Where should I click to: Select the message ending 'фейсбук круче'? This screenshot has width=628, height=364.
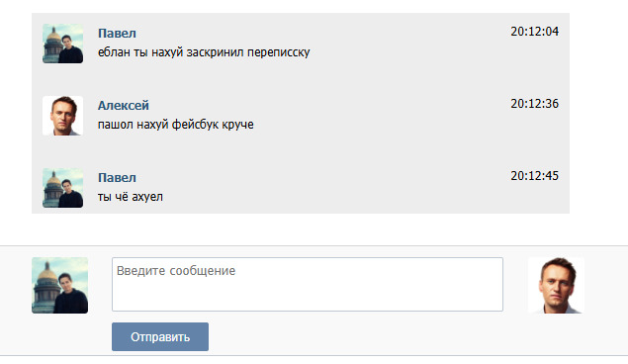point(176,125)
